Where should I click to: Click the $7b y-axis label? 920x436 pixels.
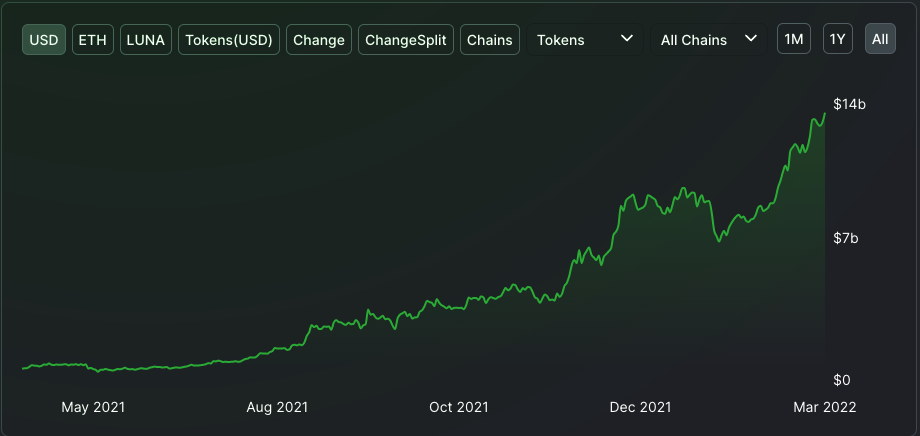(x=846, y=238)
